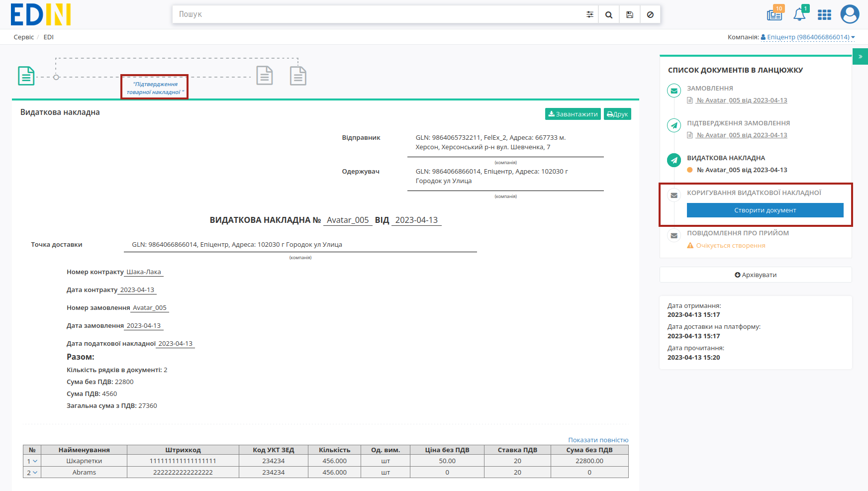Click contract number value Шака-Лака

(x=144, y=272)
